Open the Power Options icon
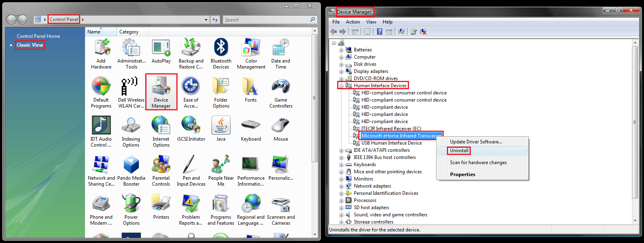 pyautogui.click(x=131, y=210)
